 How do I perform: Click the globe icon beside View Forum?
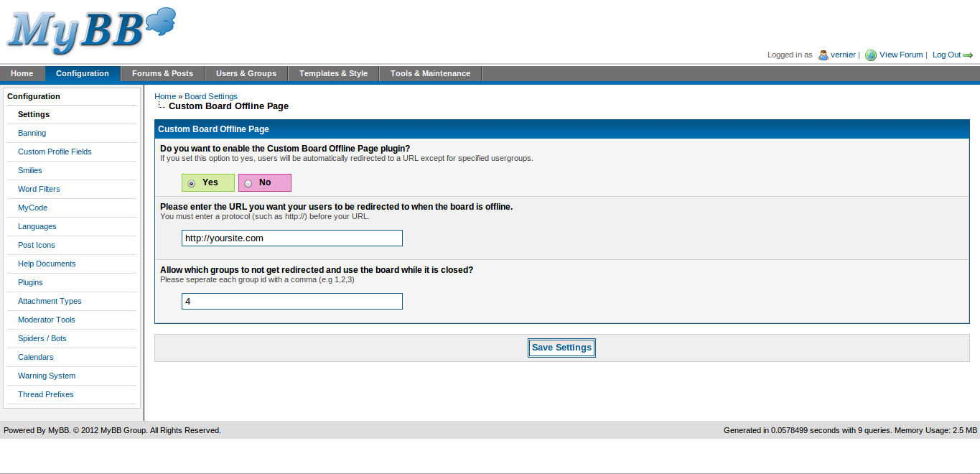[x=871, y=55]
